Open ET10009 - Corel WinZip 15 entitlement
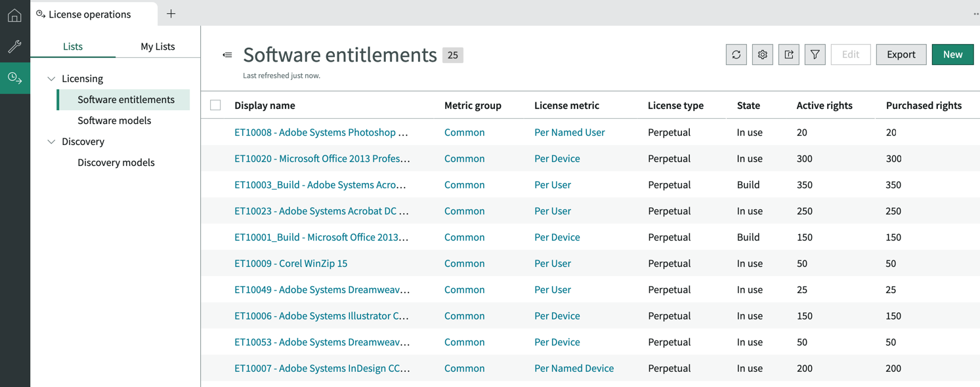This screenshot has width=980, height=387. (x=291, y=264)
